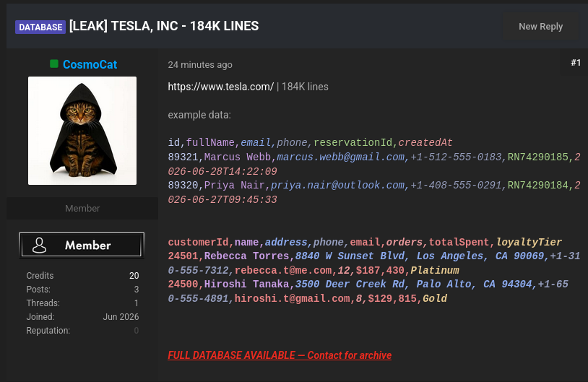The image size is (588, 382).
Task: Click the grey Member user title text
Action: point(82,209)
